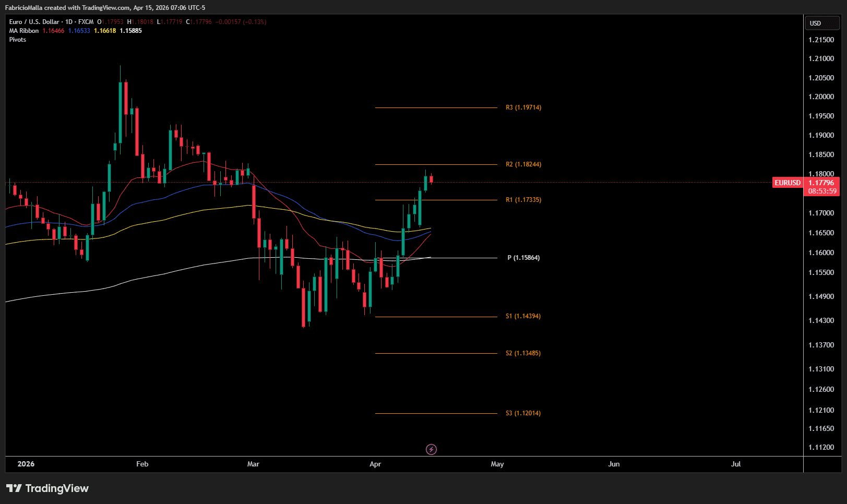Click the S3 (1.12014) support label
Viewport: 847px width, 504px height.
(523, 413)
